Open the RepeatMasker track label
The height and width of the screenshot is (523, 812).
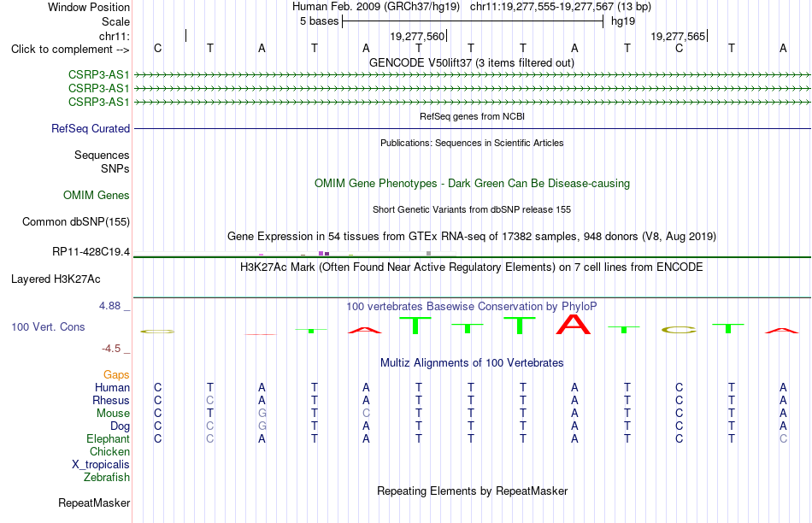[x=94, y=502]
